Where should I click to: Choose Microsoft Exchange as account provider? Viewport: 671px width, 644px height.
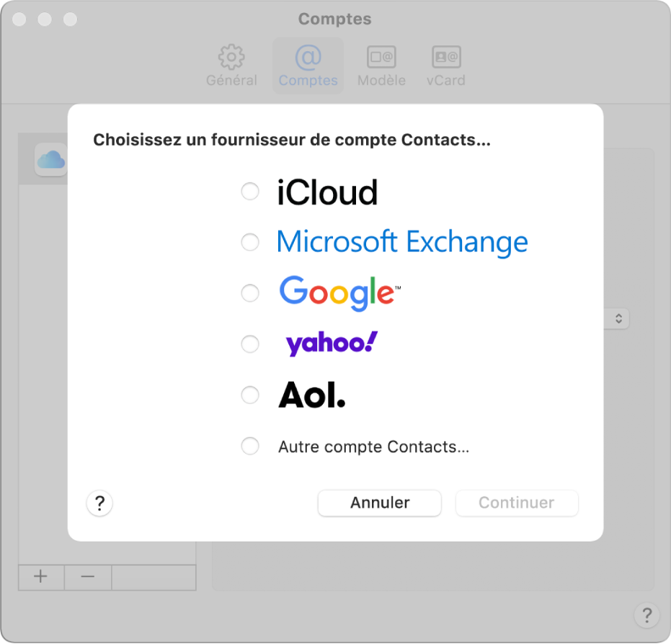click(250, 242)
